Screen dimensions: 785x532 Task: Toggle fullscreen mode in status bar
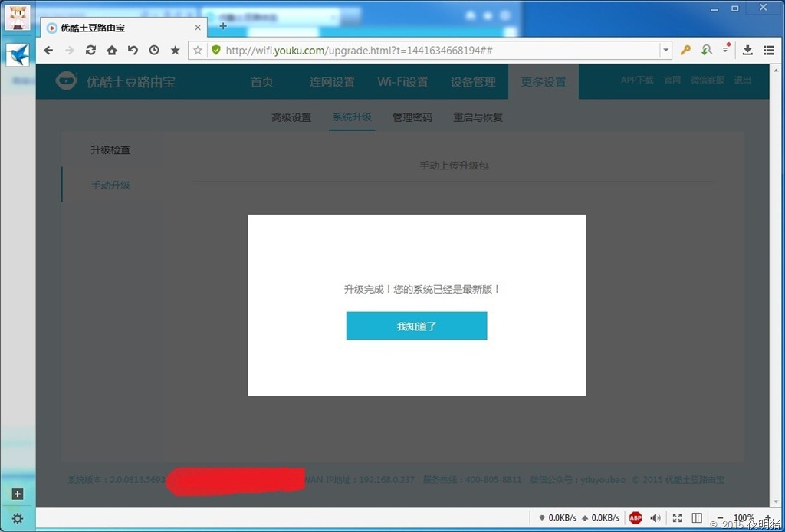[x=677, y=518]
